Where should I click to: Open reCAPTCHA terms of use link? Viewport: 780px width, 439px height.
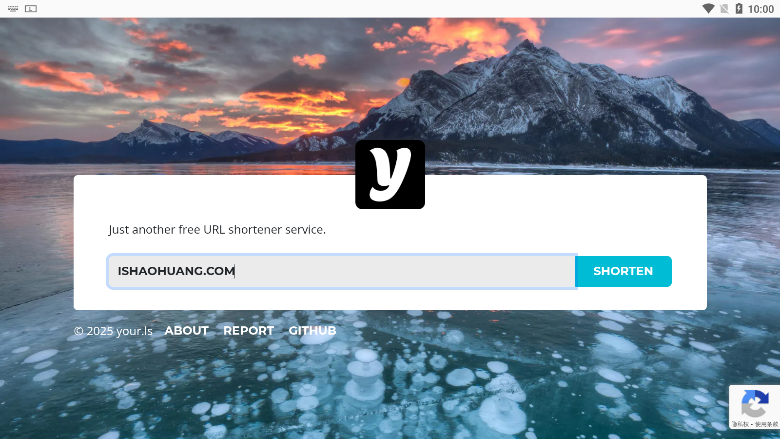[x=767, y=424]
